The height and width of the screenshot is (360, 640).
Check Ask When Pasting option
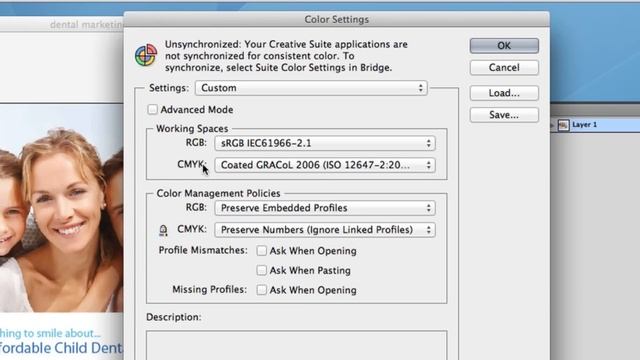click(262, 270)
